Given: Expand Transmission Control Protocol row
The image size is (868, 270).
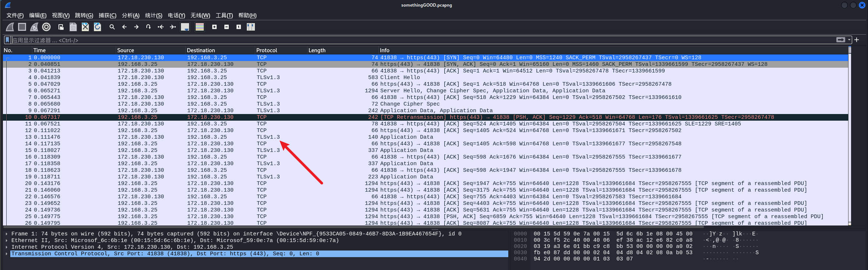Looking at the screenshot, I should click(7, 254).
